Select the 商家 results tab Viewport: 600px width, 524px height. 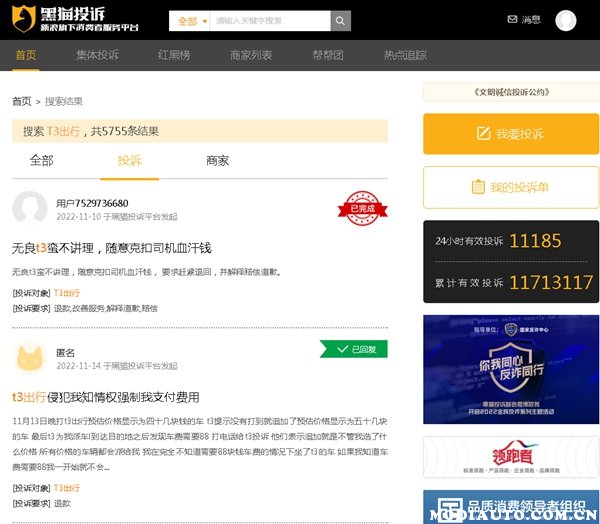218,160
